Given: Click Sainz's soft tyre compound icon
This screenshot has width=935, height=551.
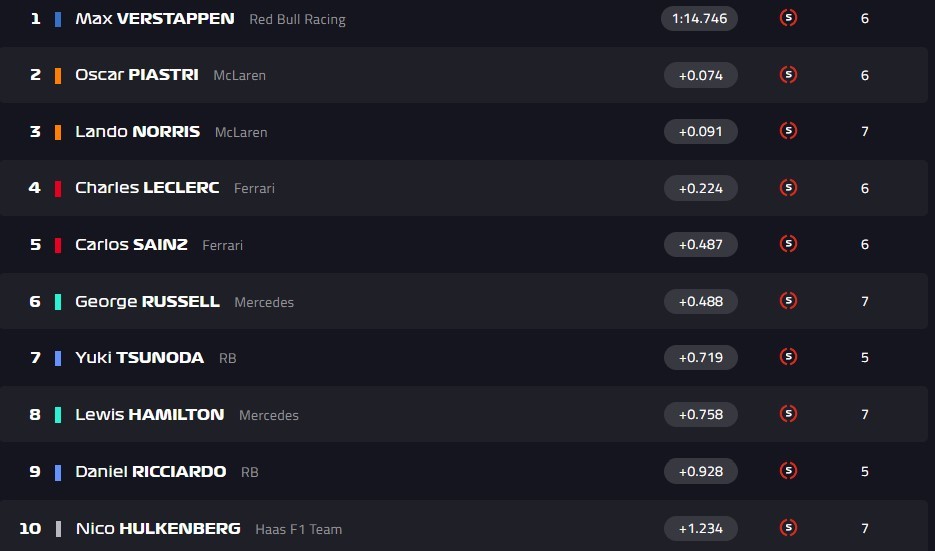Looking at the screenshot, I should pos(788,244).
